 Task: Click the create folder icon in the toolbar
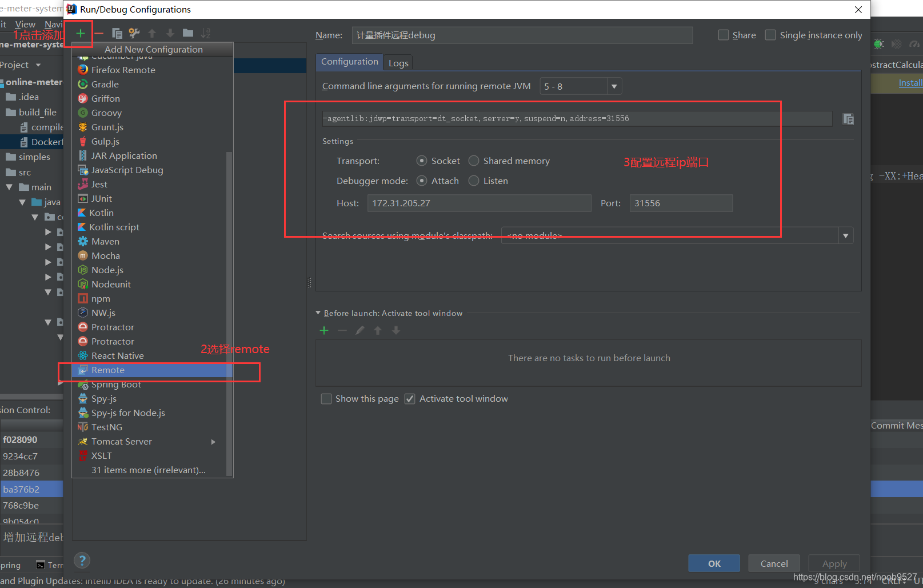(x=188, y=33)
